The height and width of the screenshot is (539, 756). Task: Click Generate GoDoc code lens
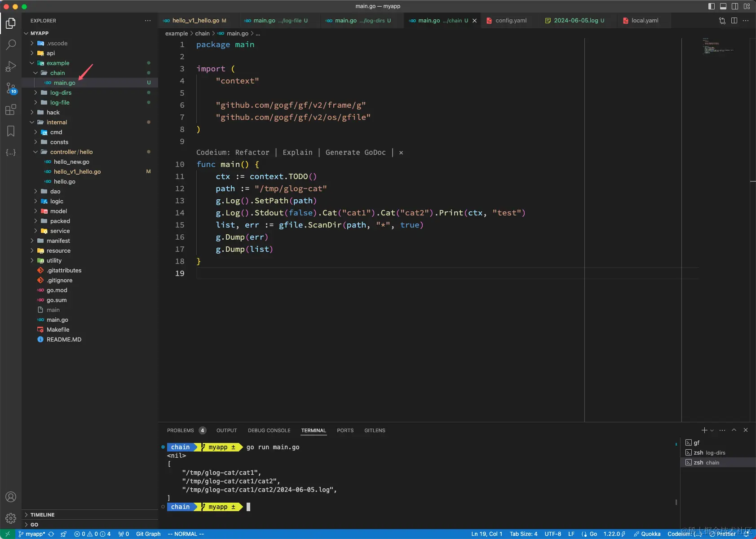pos(355,153)
